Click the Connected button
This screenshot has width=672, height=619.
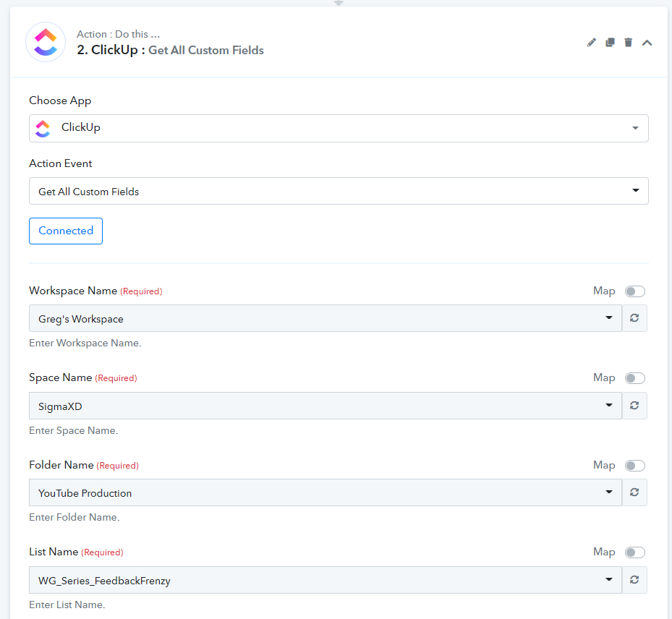(x=66, y=231)
